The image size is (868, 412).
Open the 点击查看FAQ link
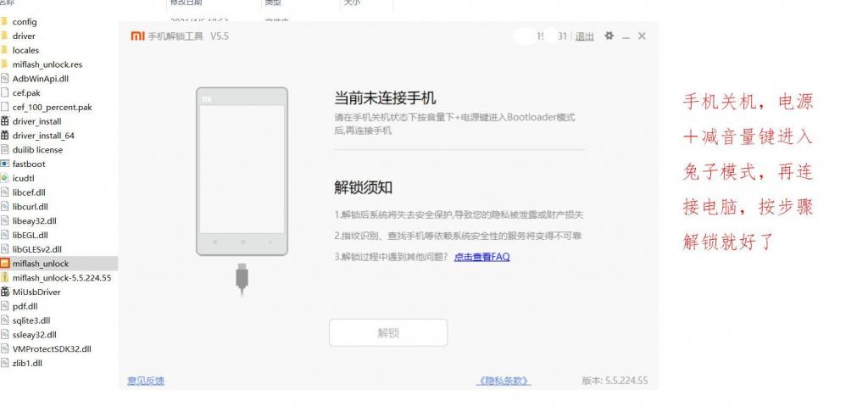pyautogui.click(x=481, y=257)
